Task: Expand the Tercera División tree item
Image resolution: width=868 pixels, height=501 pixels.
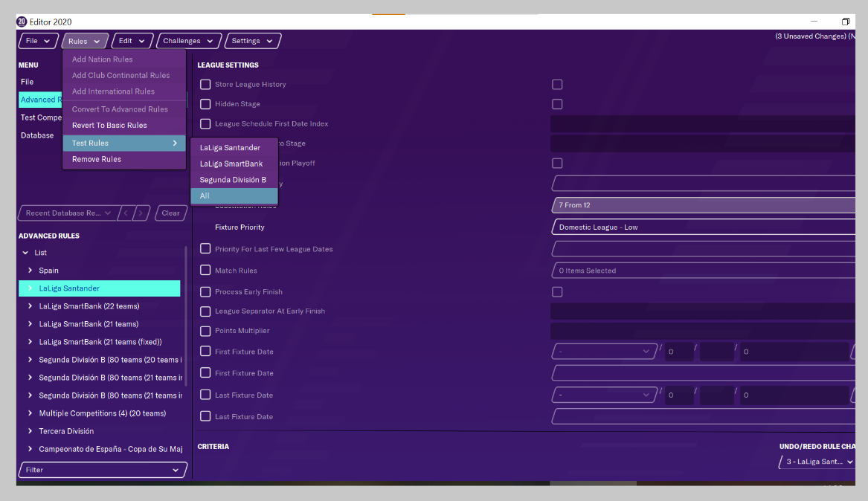Action: (x=30, y=431)
